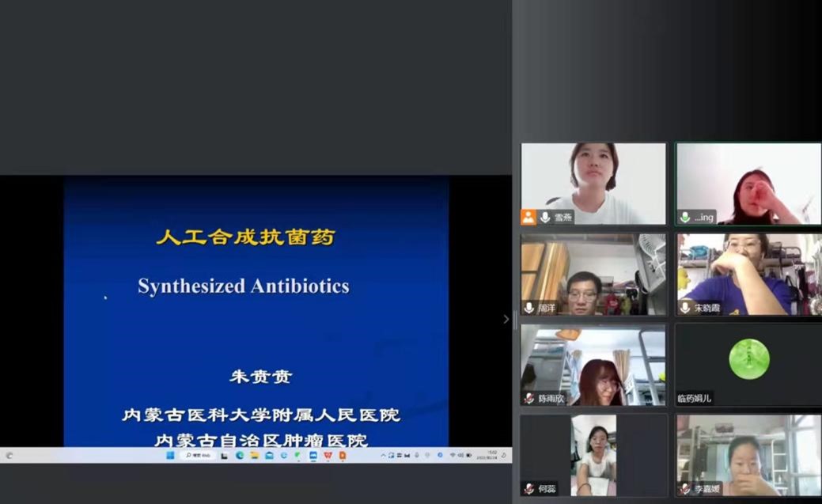The image size is (822, 504).
Task: Open the WPS Office icon in the taskbar
Action: pyautogui.click(x=328, y=456)
